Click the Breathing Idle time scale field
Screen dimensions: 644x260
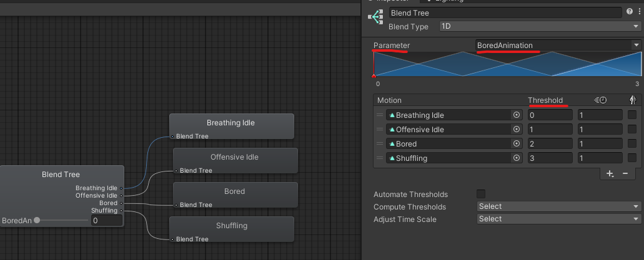(x=600, y=115)
